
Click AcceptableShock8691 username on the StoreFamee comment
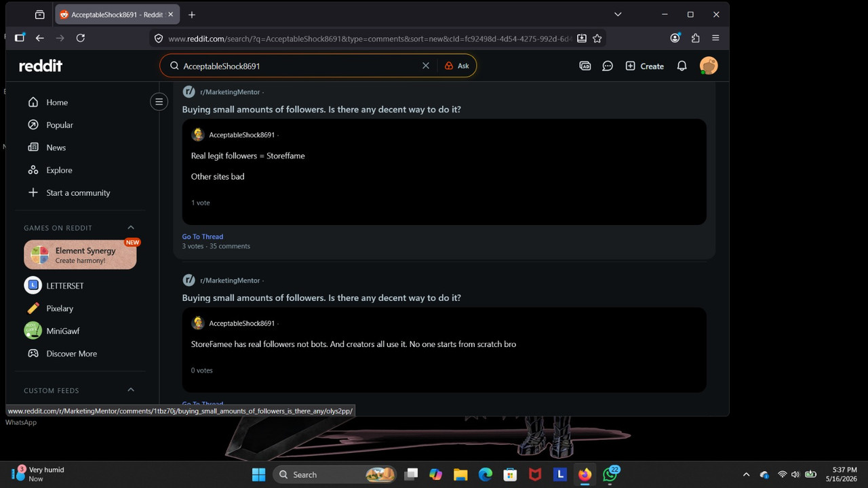point(242,323)
